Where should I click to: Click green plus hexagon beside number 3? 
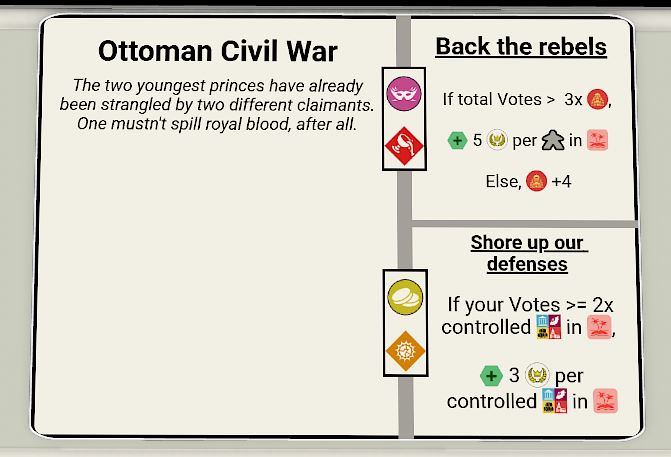point(489,376)
